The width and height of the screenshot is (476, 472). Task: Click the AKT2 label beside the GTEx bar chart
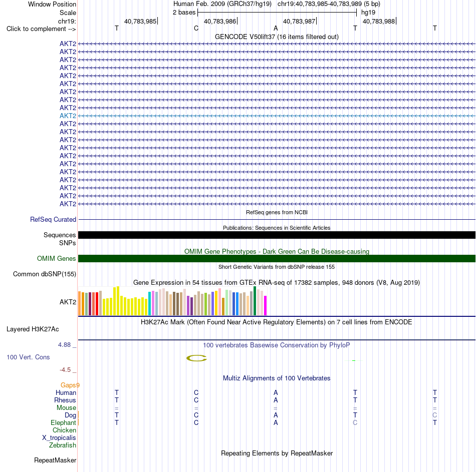pyautogui.click(x=68, y=302)
